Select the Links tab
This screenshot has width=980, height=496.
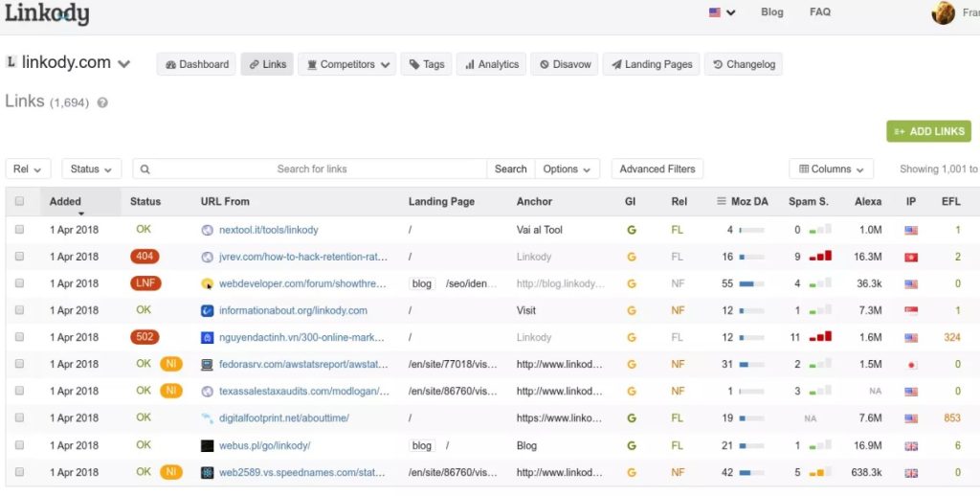coord(267,64)
